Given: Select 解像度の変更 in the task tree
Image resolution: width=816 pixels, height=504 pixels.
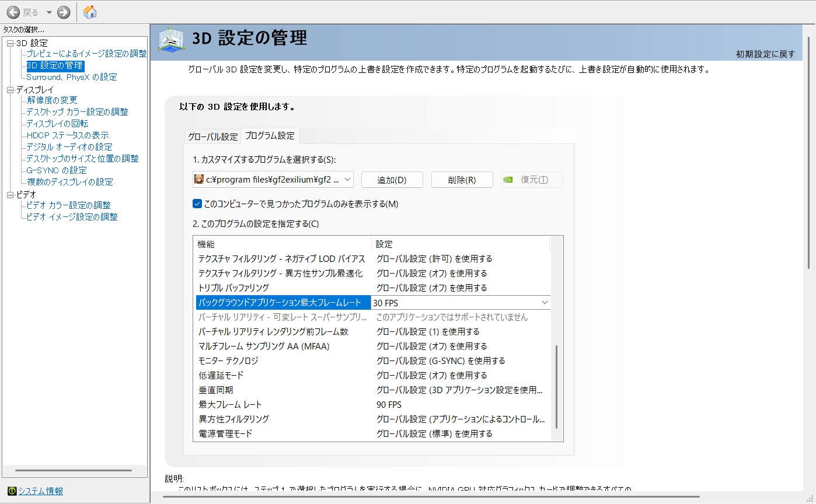Looking at the screenshot, I should (x=52, y=100).
